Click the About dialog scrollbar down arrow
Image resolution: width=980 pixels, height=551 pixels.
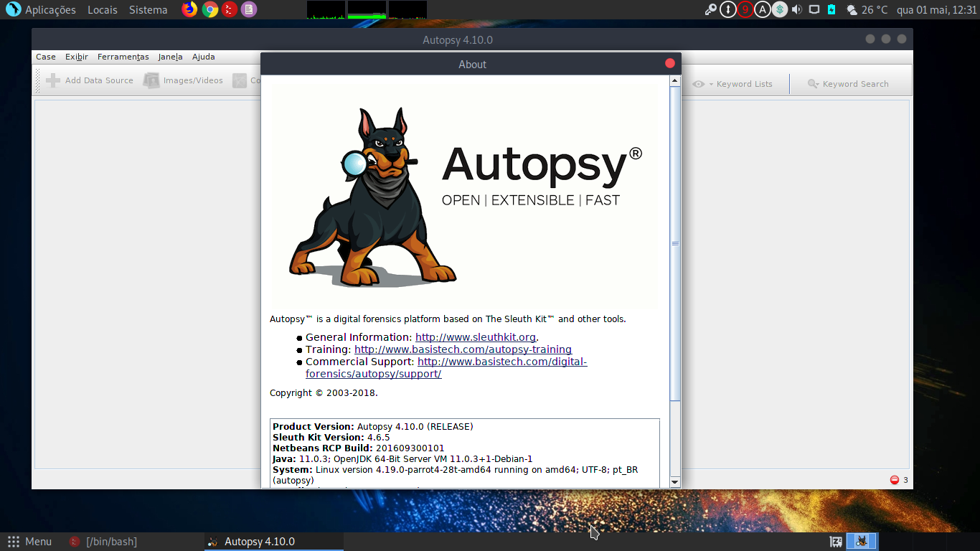click(674, 483)
